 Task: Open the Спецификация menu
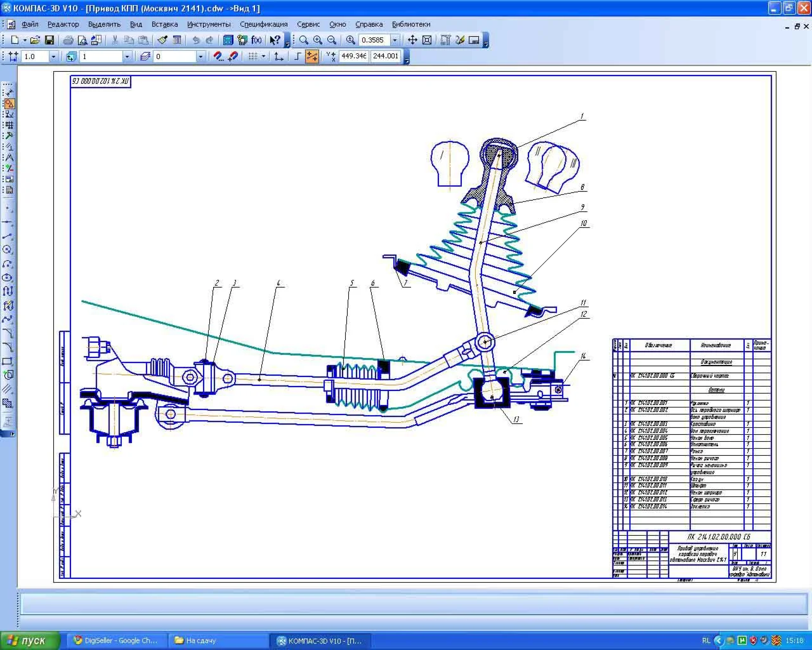263,24
